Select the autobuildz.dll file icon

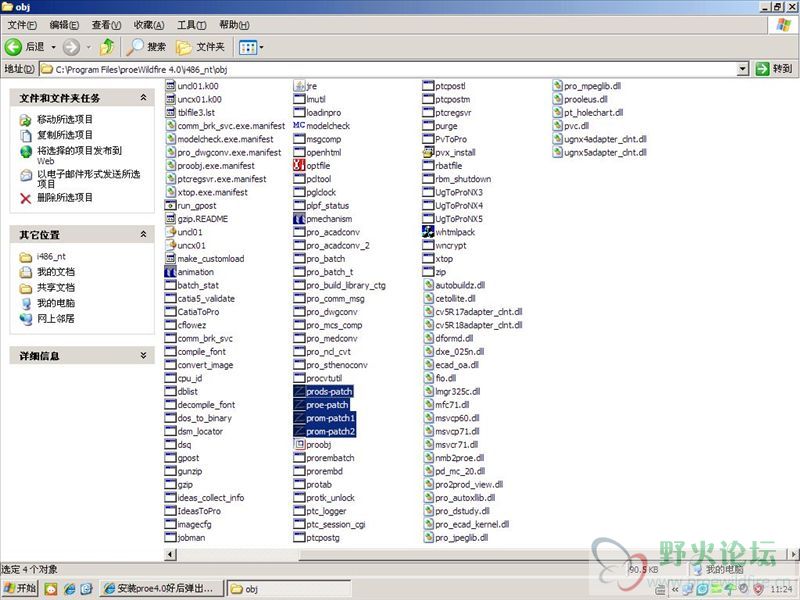tap(429, 285)
